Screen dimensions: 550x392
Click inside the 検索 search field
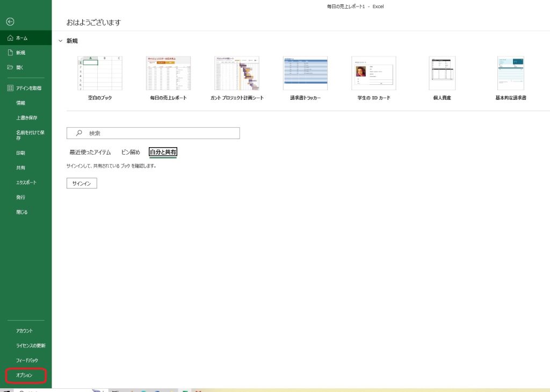161,133
